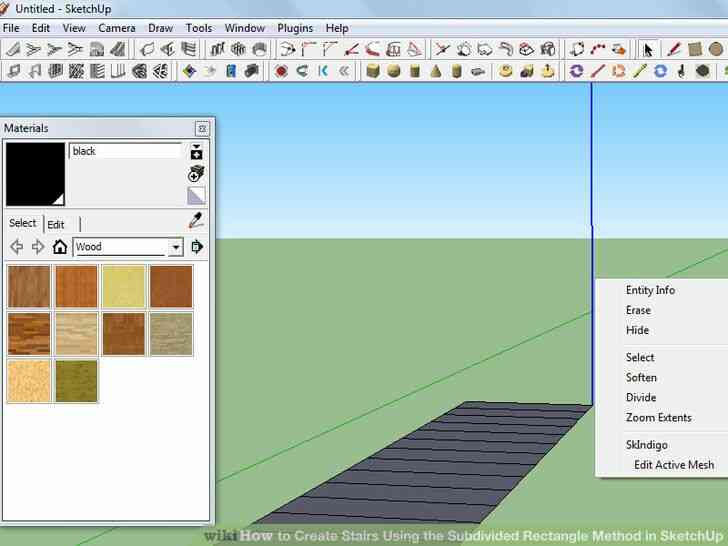This screenshot has height=546, width=728.
Task: Select the olive green wood swatch
Action: (76, 381)
